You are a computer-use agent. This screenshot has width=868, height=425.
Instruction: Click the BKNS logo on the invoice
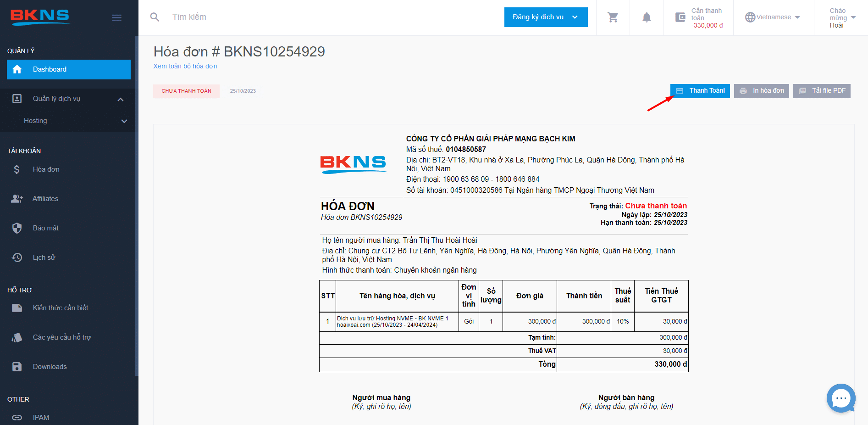tap(353, 165)
